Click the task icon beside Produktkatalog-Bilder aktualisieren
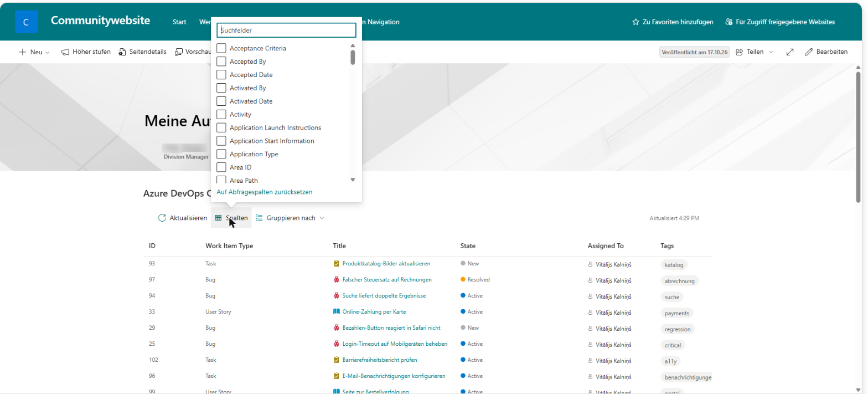The height and width of the screenshot is (394, 868). pyautogui.click(x=336, y=264)
